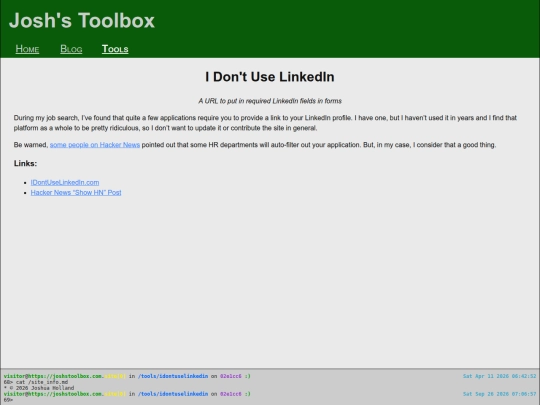This screenshot has width=540, height=405.
Task: Click the "Links:" subheading
Action: coord(25,163)
